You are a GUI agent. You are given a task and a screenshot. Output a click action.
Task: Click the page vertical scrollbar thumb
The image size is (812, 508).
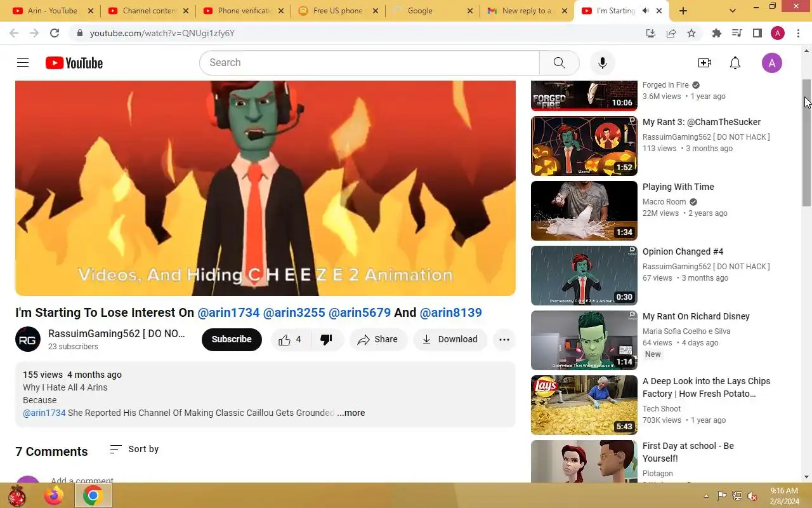(x=807, y=143)
